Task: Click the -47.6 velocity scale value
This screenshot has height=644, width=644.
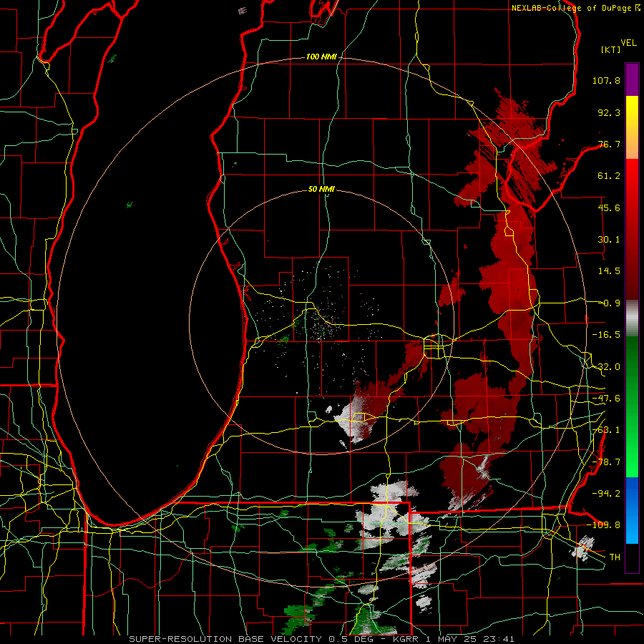Action: tap(606, 399)
